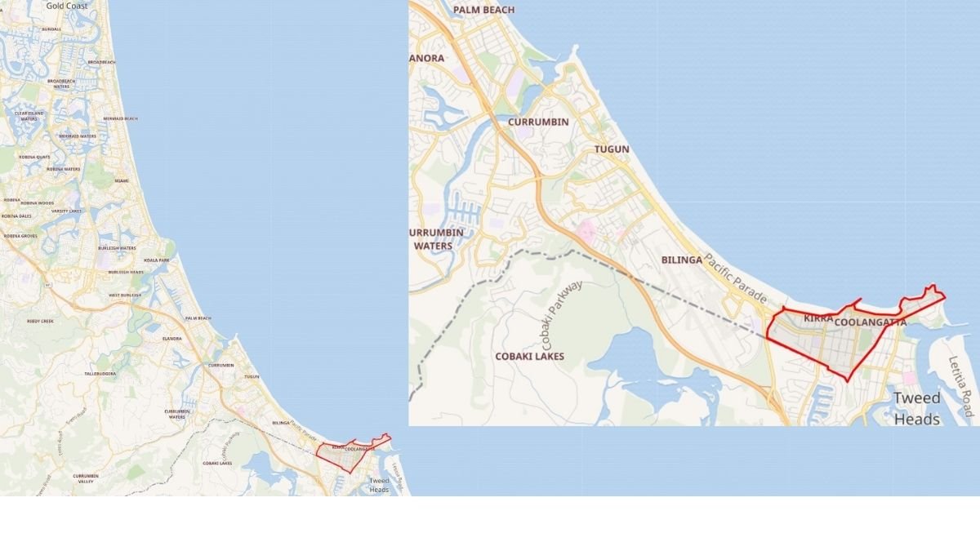Select the Varsity Lakes label

66,211
